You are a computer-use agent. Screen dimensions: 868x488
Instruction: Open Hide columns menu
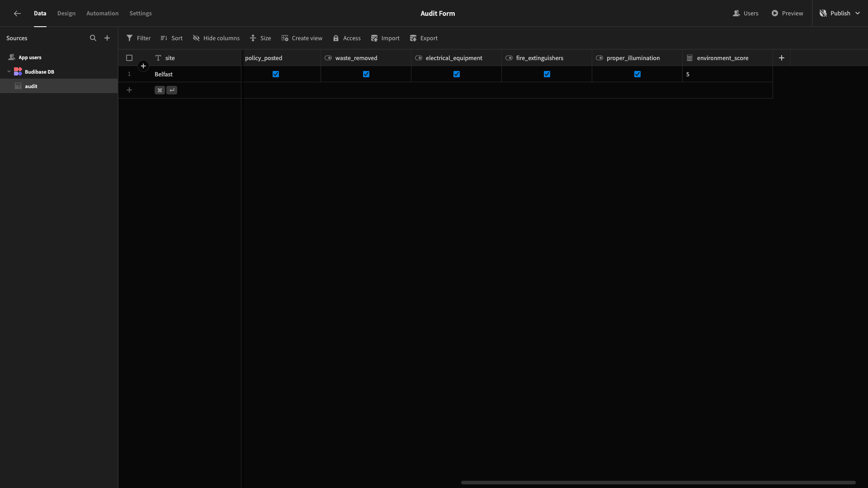coord(216,38)
